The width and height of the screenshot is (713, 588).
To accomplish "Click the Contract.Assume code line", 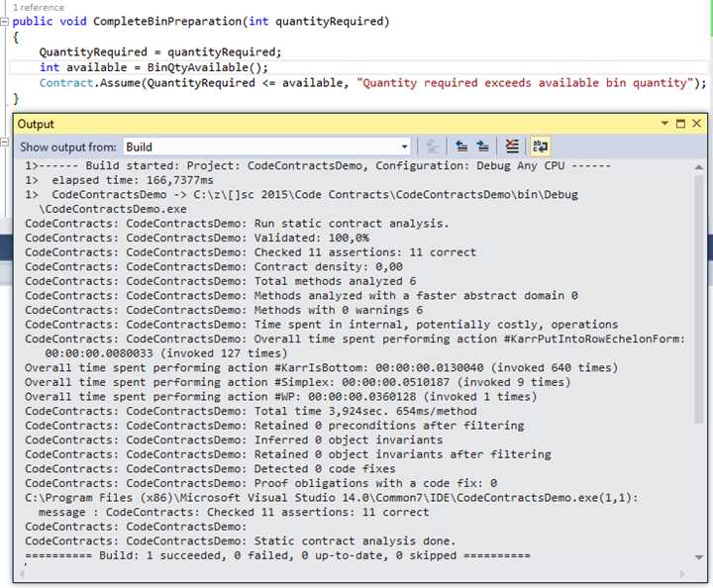I will click(372, 83).
